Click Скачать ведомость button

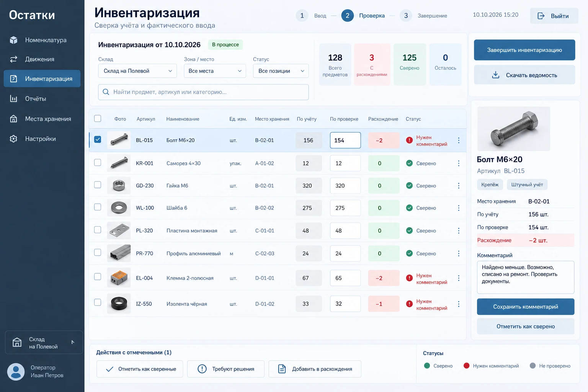coord(524,75)
